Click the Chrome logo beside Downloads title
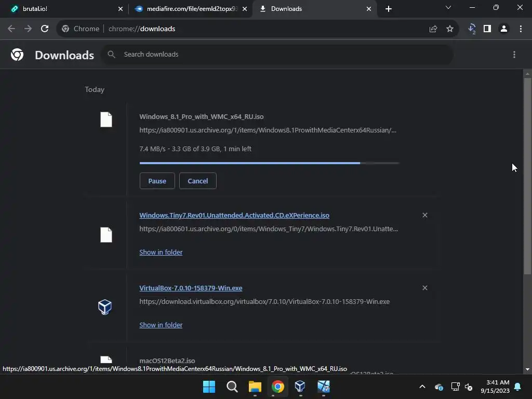 click(17, 55)
